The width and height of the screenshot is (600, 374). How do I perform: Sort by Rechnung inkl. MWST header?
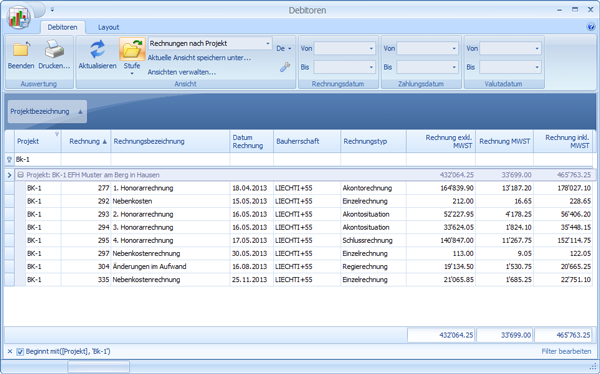point(563,141)
